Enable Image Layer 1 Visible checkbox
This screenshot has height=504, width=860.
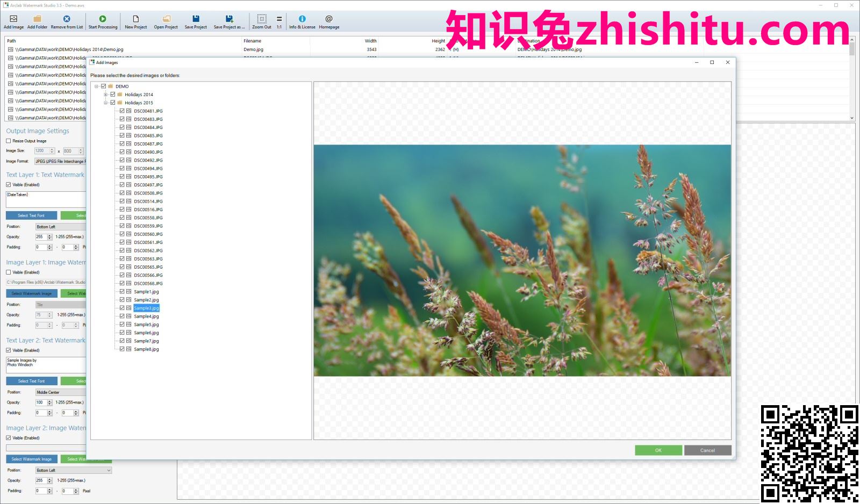(9, 272)
